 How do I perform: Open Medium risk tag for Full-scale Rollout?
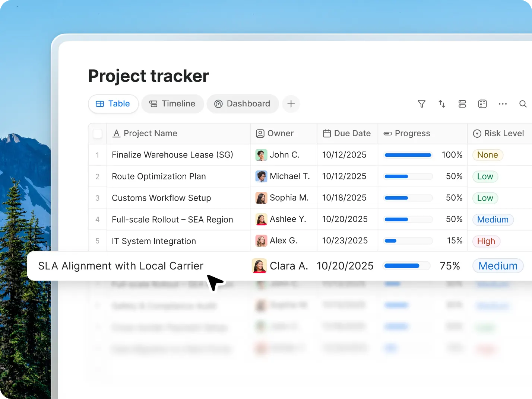493,220
